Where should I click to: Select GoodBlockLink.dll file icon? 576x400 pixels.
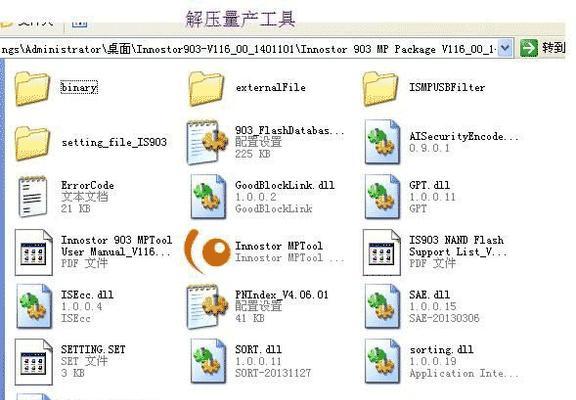[x=208, y=197]
